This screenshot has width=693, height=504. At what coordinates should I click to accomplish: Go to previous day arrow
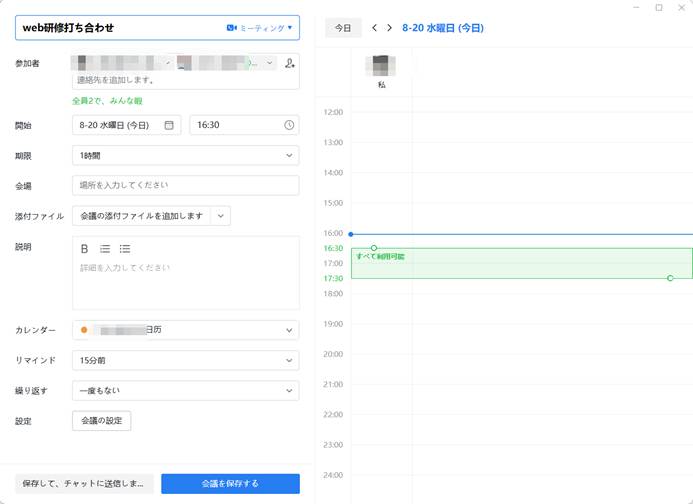(x=374, y=28)
